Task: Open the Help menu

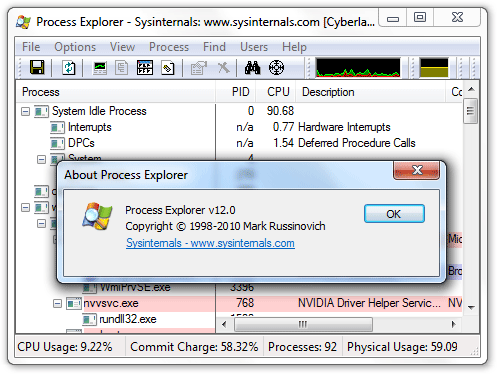Action: [294, 47]
